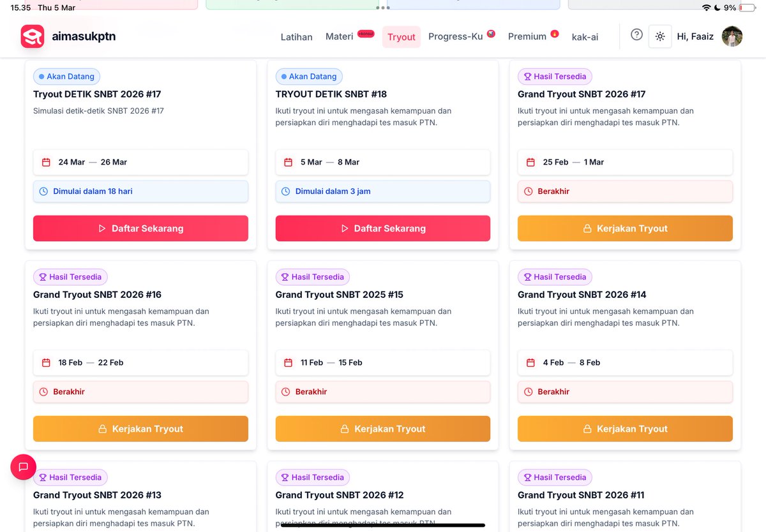
Task: Click the clock icon in Grand Tryout #14 Berakhir row
Action: pyautogui.click(x=528, y=392)
